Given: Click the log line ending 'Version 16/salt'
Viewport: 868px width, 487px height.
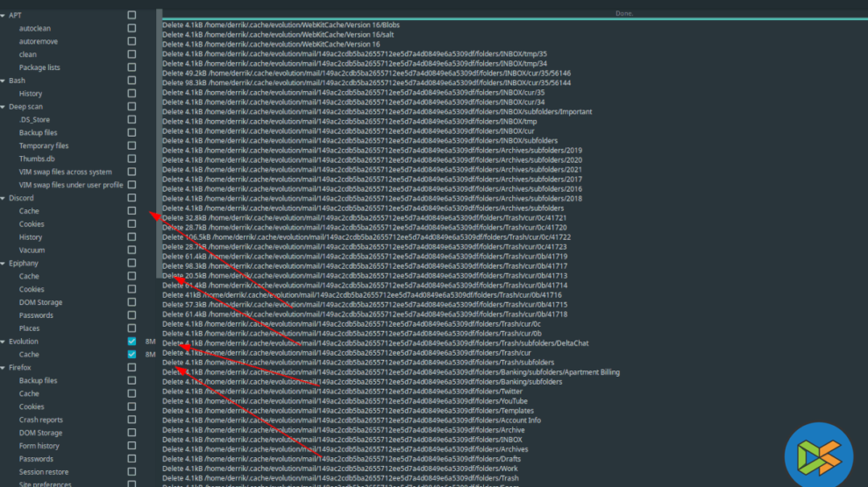Looking at the screenshot, I should click(x=278, y=34).
